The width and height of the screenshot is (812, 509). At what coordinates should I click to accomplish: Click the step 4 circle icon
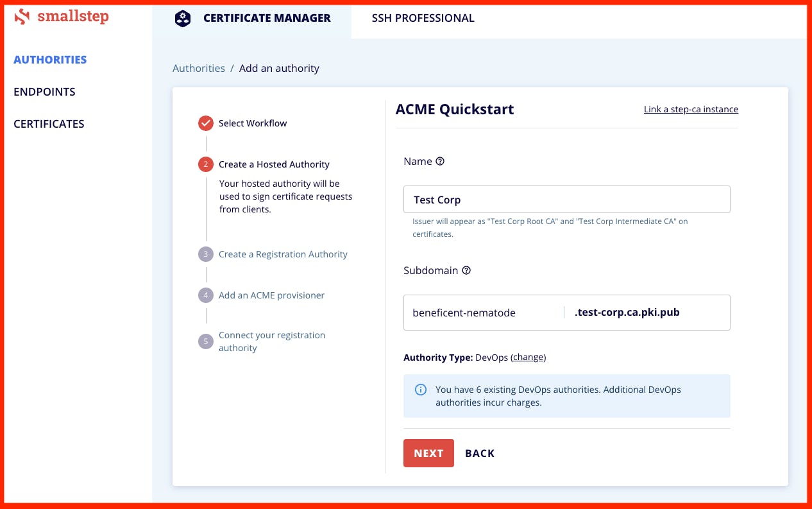pyautogui.click(x=205, y=295)
